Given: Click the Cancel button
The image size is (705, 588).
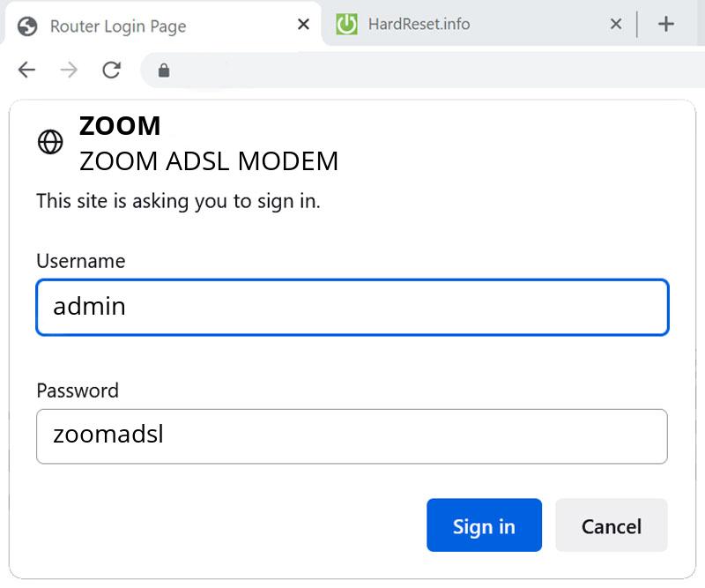Looking at the screenshot, I should coord(612,525).
